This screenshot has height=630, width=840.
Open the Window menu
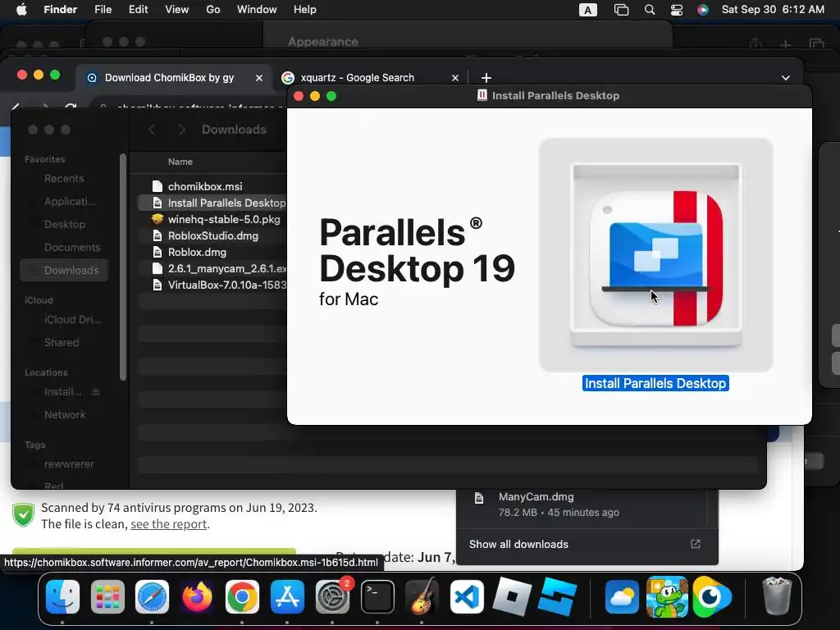tap(257, 10)
